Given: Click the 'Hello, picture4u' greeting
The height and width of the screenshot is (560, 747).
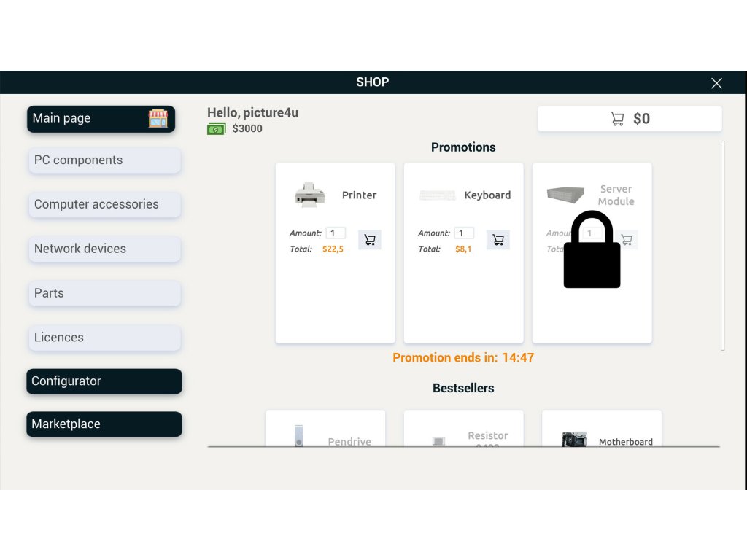Looking at the screenshot, I should pos(252,113).
